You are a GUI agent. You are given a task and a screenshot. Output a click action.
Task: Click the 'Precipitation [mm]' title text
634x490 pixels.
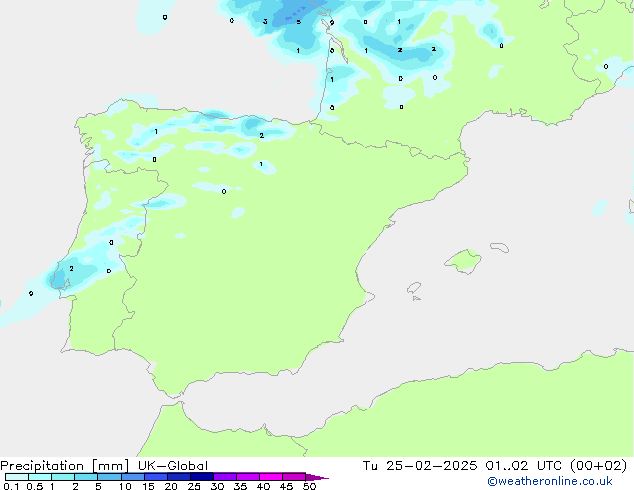(x=64, y=466)
